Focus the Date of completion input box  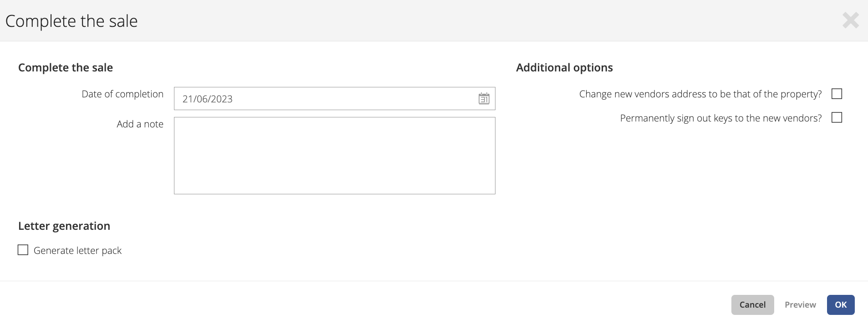point(334,98)
